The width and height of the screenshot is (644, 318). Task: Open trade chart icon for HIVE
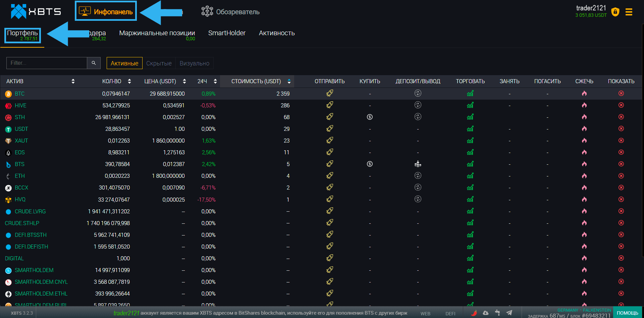[470, 105]
